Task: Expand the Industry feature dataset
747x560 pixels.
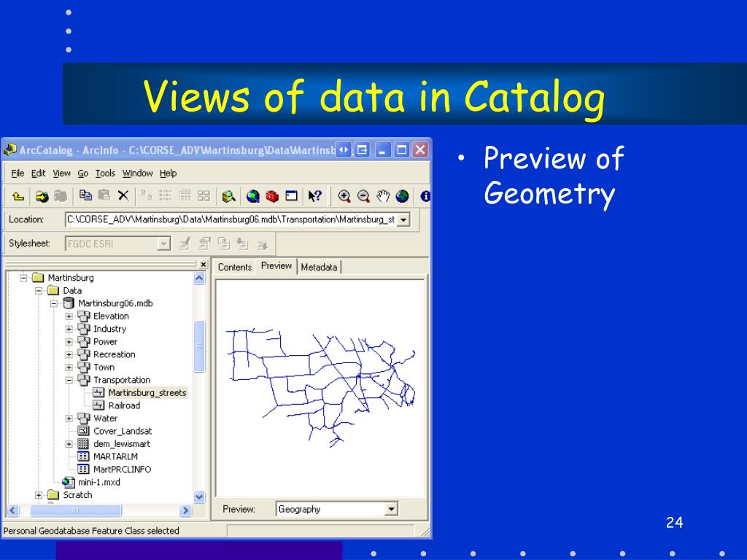Action: tap(69, 329)
